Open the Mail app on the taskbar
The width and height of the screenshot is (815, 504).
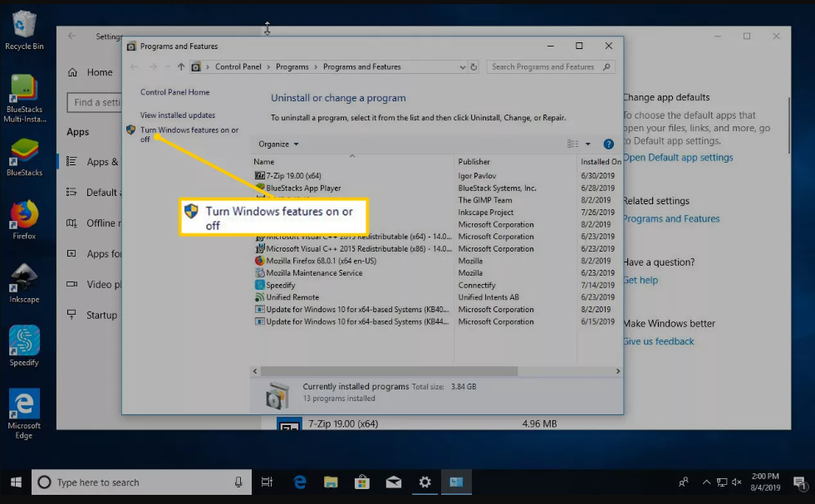[394, 482]
